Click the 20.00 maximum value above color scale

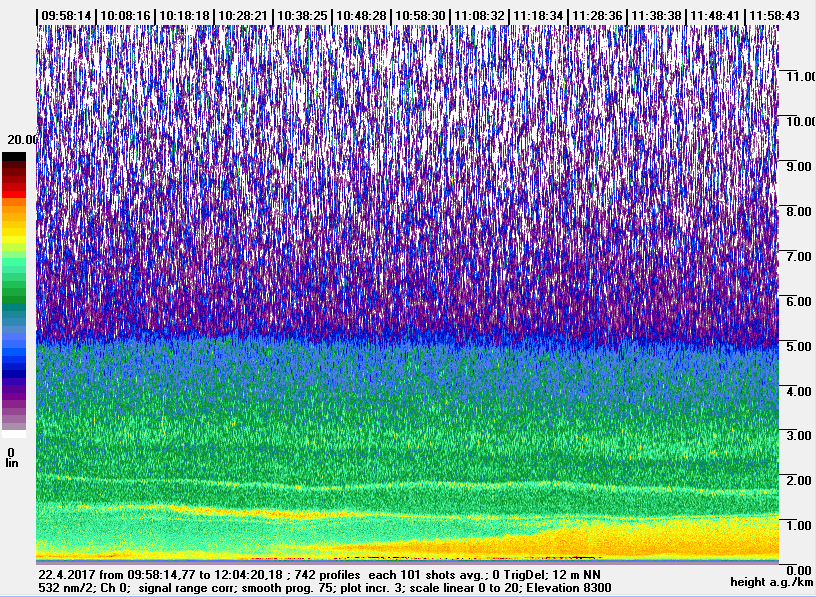(22, 140)
